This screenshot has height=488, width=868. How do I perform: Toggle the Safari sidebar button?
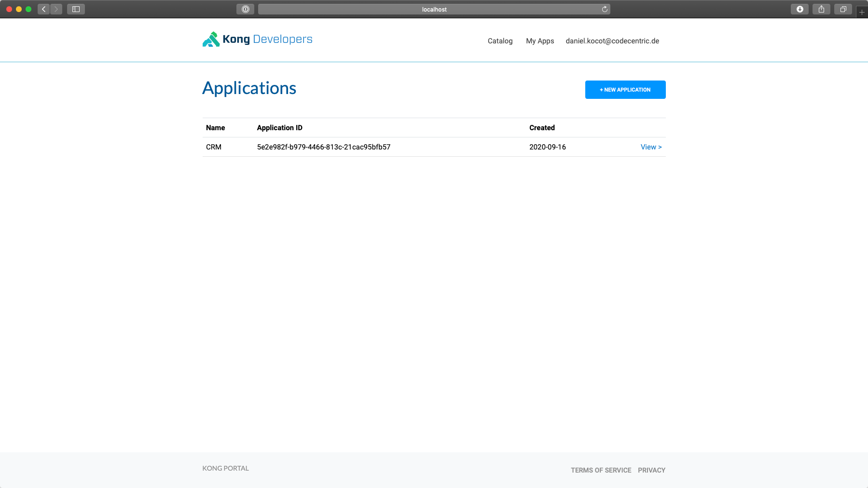point(76,9)
